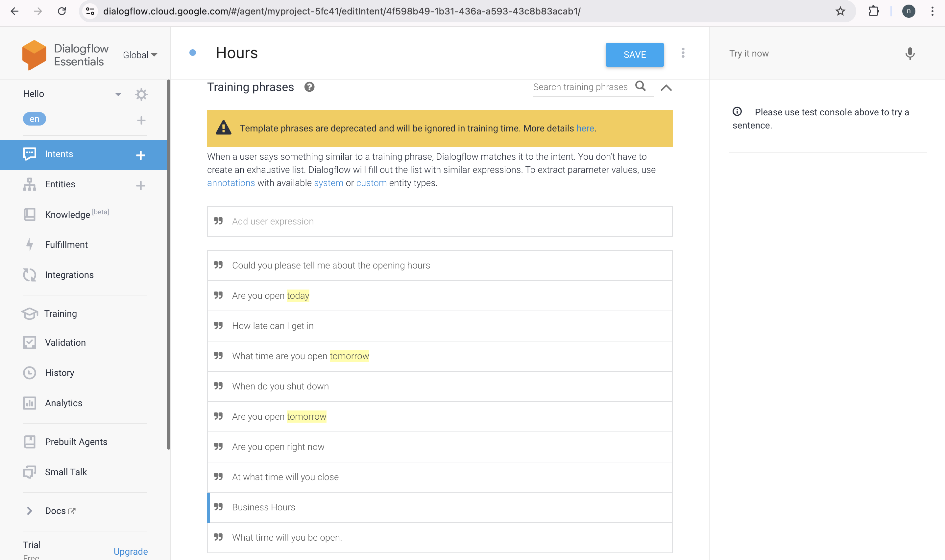Expand the Hello agent dropdown

click(x=118, y=94)
